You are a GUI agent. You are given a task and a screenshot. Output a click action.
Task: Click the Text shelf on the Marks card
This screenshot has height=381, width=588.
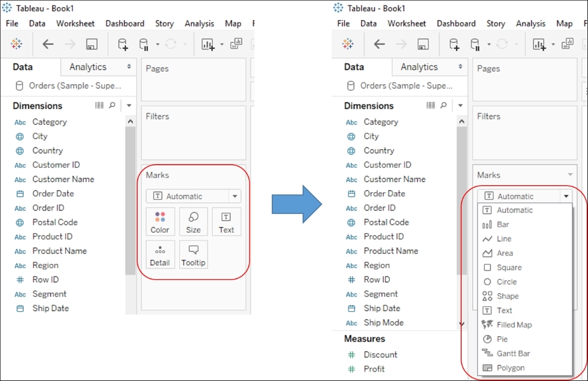tap(226, 222)
